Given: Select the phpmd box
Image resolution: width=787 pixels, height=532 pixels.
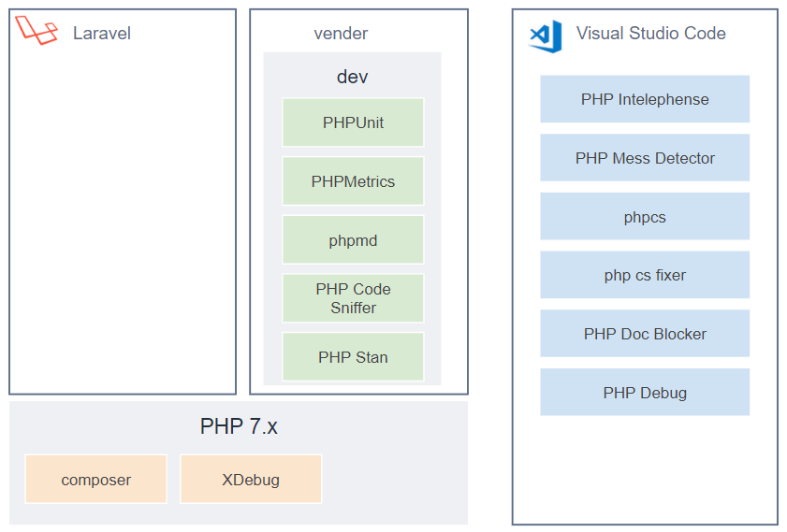Looking at the screenshot, I should (x=353, y=240).
